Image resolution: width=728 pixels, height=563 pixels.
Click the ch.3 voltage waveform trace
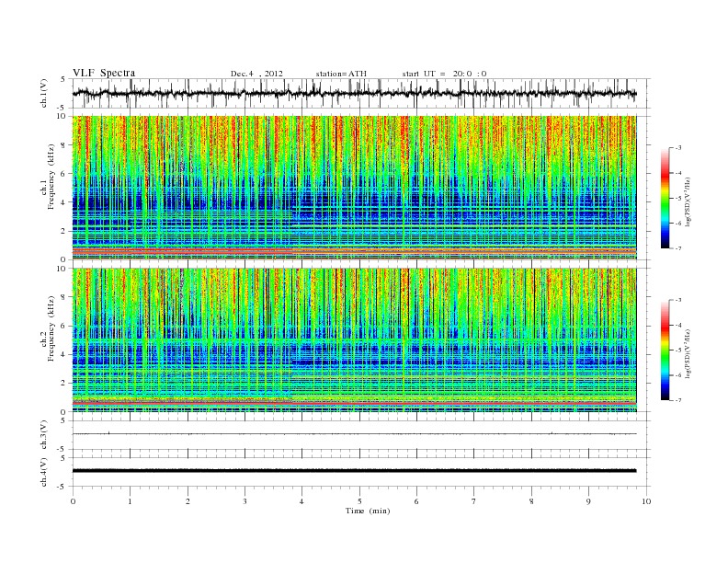354,434
